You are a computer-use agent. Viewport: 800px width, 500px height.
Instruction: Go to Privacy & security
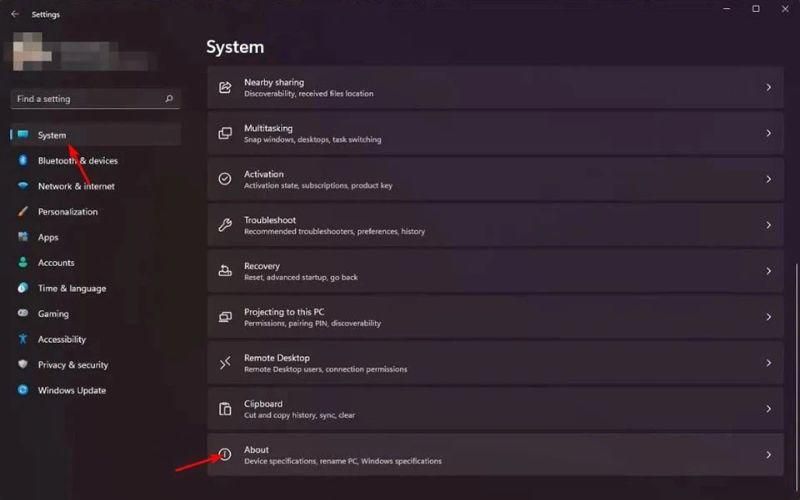coord(95,364)
